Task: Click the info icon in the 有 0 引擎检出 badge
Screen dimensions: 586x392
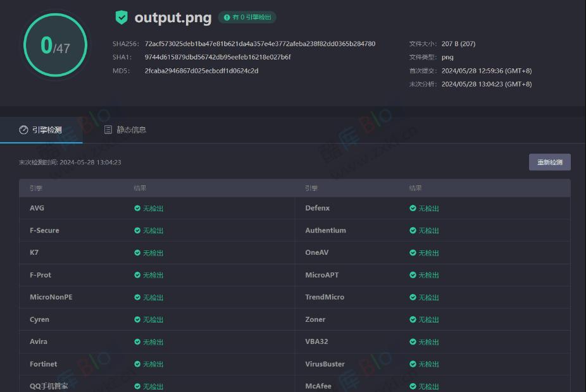Action: point(227,18)
